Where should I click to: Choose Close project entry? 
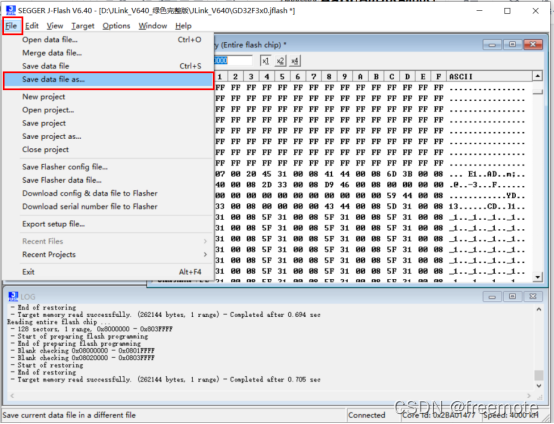click(x=108, y=149)
